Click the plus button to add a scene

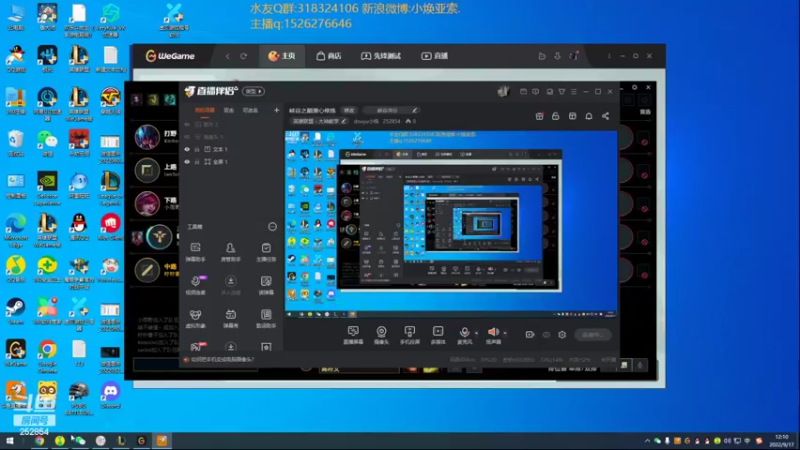[x=276, y=110]
